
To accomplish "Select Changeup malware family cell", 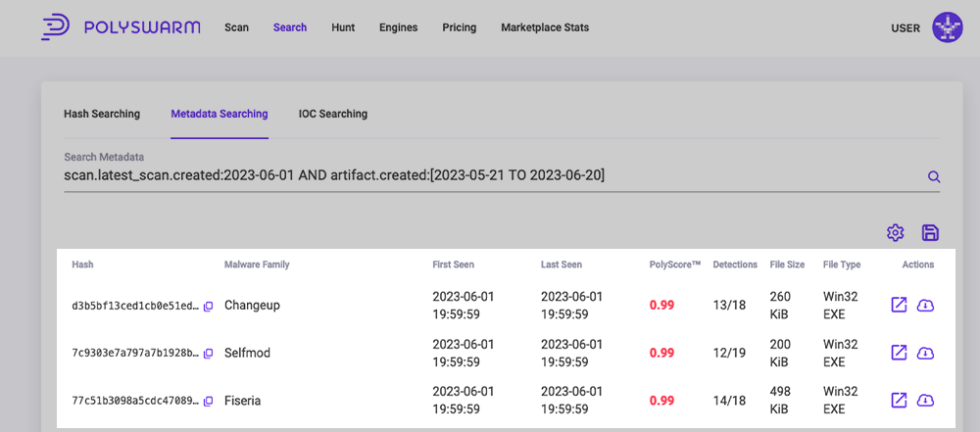I will click(x=252, y=306).
